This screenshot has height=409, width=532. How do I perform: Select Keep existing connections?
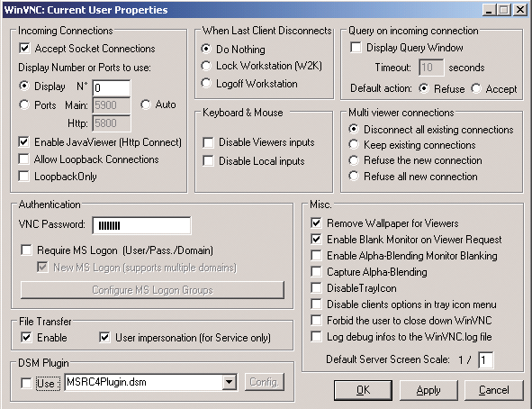pyautogui.click(x=354, y=145)
